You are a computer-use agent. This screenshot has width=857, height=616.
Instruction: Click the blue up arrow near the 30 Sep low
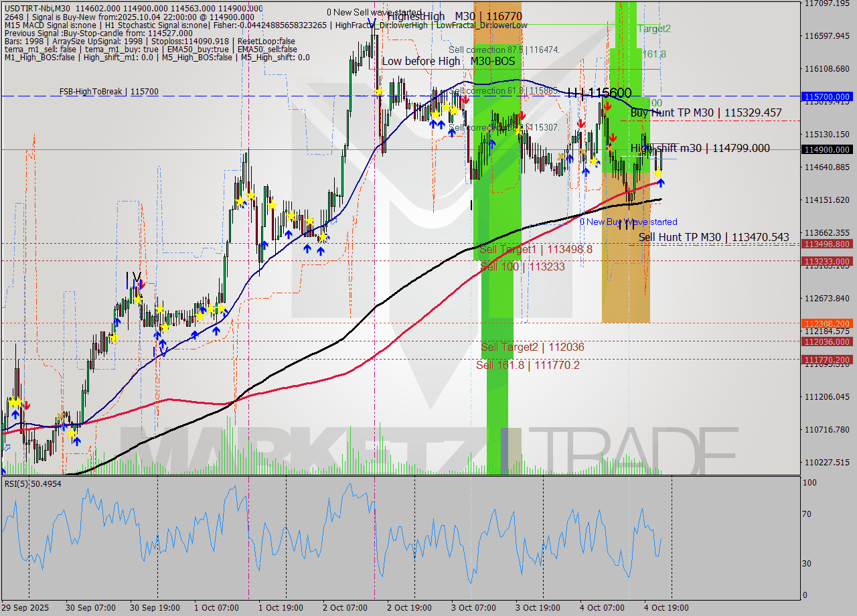point(15,414)
